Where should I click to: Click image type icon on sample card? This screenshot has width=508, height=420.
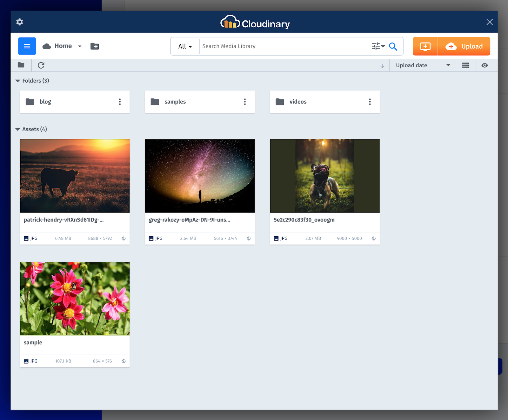26,361
